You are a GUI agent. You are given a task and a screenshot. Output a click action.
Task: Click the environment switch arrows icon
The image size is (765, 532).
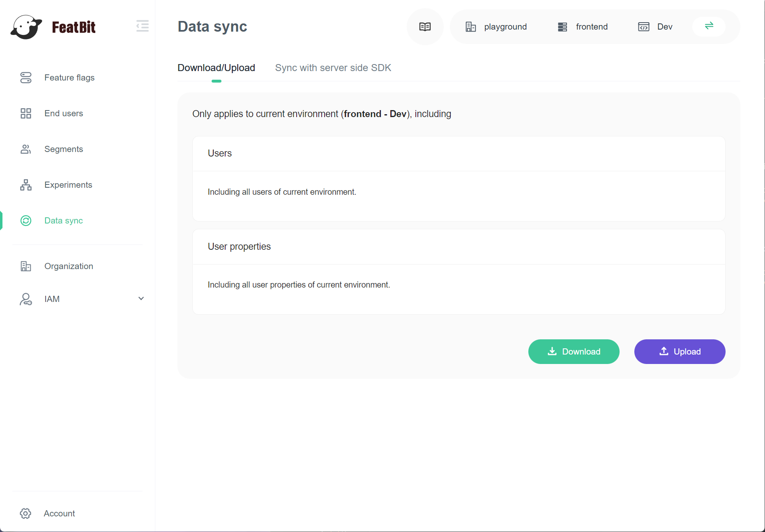pos(709,26)
